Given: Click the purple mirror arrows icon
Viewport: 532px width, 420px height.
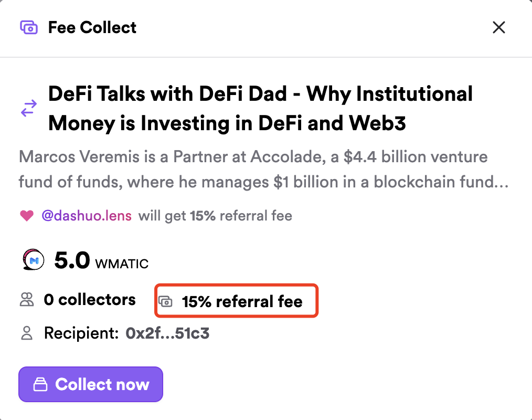Looking at the screenshot, I should pos(28,108).
